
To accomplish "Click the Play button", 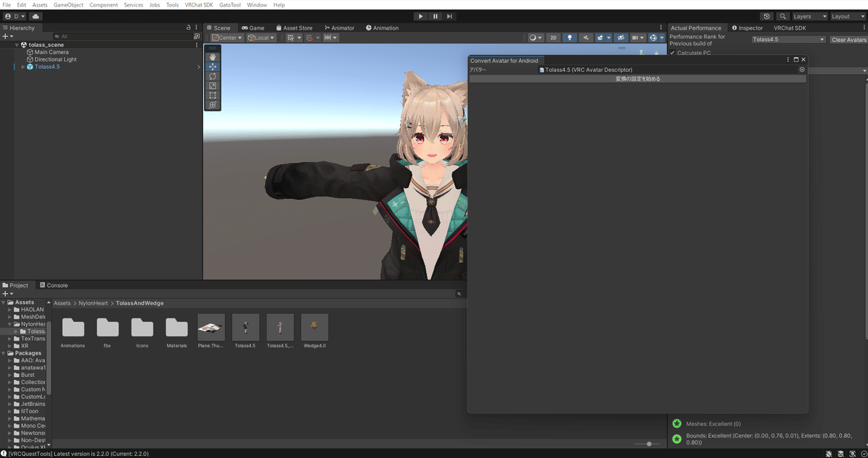I will (x=421, y=16).
